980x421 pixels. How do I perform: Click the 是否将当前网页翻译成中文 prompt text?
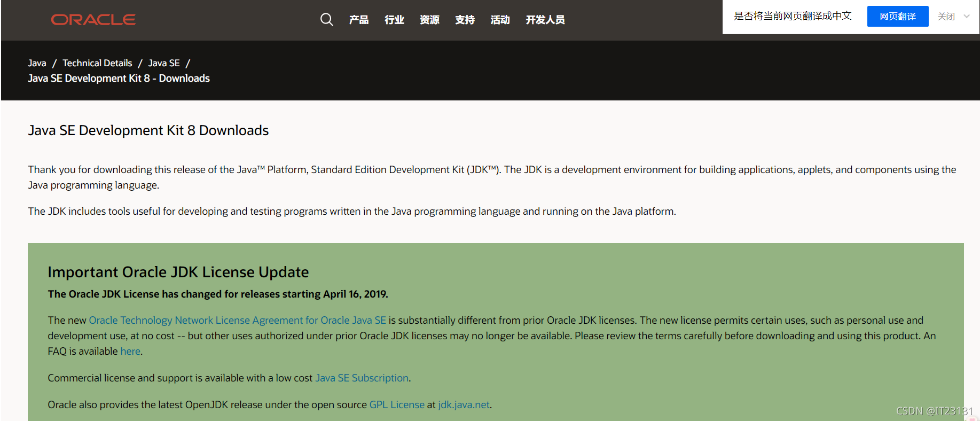tap(793, 16)
